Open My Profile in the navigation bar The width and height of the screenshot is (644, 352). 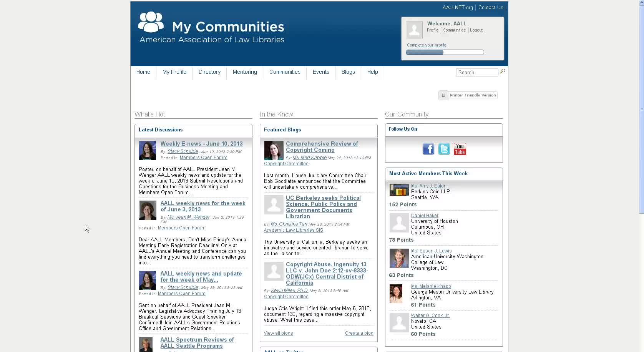(x=174, y=72)
